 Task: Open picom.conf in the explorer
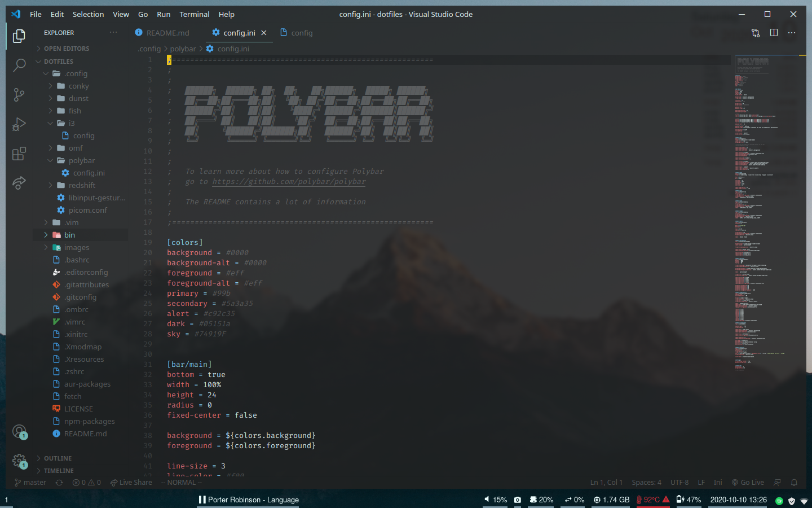[87, 210]
